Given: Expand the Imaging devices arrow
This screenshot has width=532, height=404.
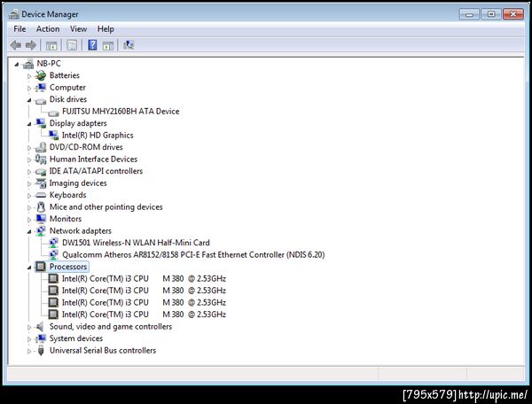Looking at the screenshot, I should pyautogui.click(x=29, y=183).
